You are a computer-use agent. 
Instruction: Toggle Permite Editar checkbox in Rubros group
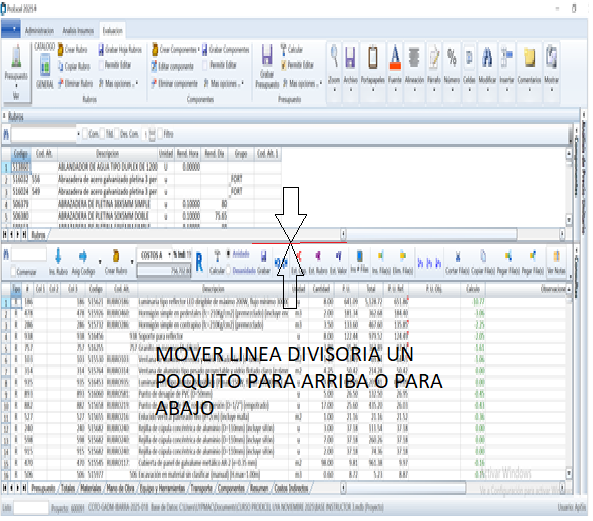click(101, 65)
